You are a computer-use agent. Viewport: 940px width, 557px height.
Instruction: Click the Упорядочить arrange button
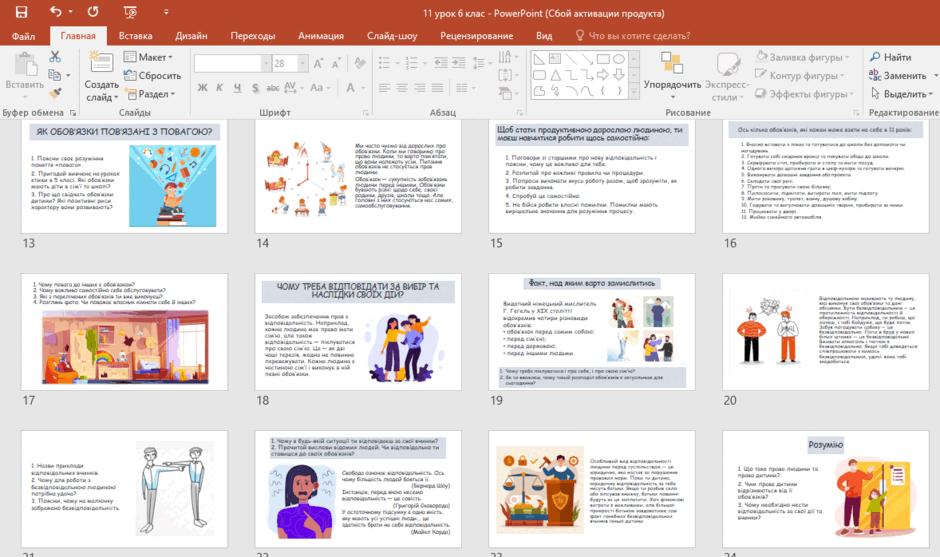point(672,75)
